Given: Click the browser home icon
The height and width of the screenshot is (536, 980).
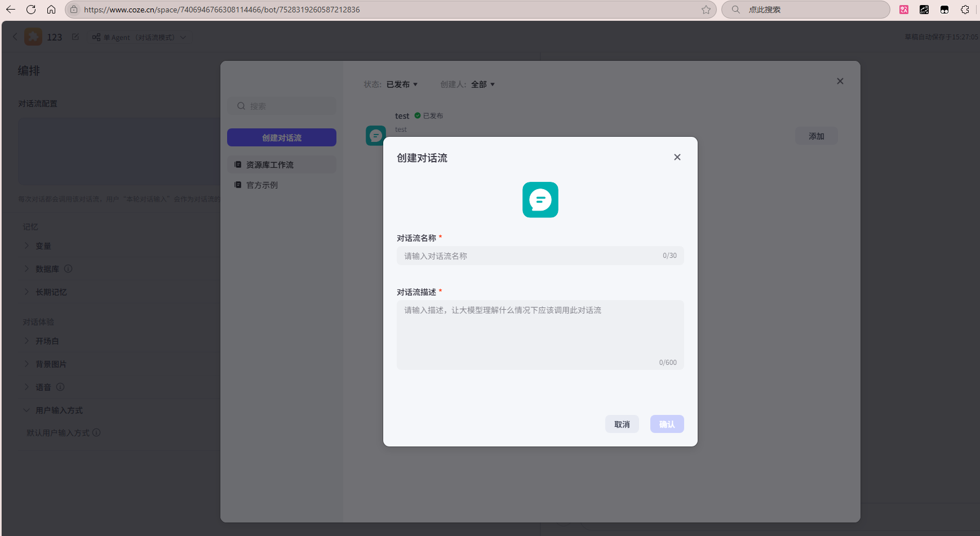Looking at the screenshot, I should click(51, 10).
